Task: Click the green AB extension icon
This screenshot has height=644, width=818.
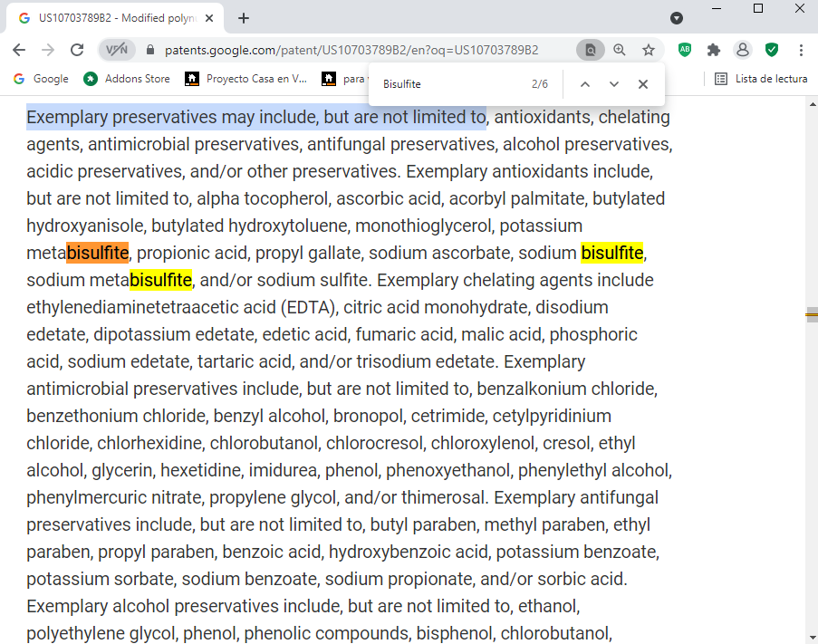Action: click(x=685, y=50)
